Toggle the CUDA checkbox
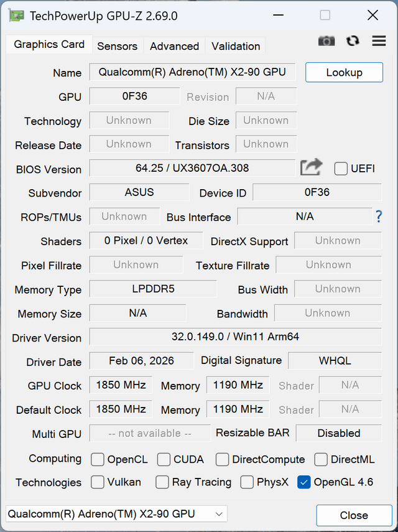 pyautogui.click(x=164, y=460)
